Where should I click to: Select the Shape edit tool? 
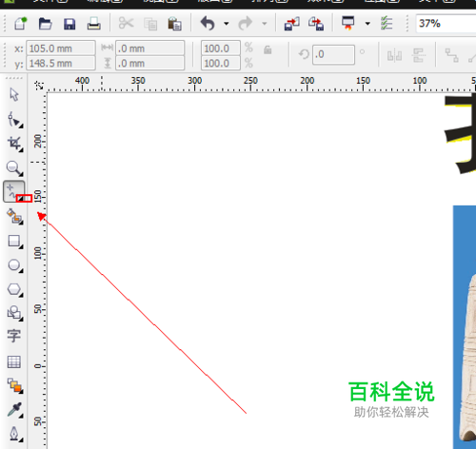click(x=14, y=120)
